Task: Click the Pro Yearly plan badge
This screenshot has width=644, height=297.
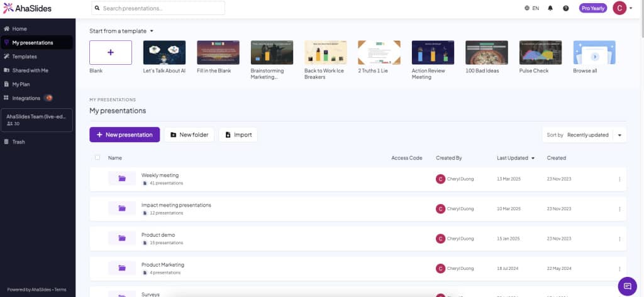Action: click(592, 8)
